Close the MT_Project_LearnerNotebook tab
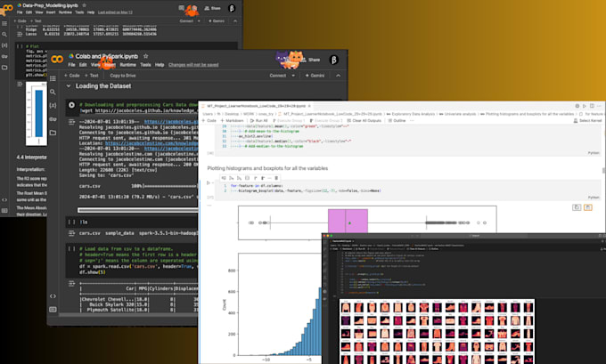Image resolution: width=606 pixels, height=364 pixels. click(309, 106)
